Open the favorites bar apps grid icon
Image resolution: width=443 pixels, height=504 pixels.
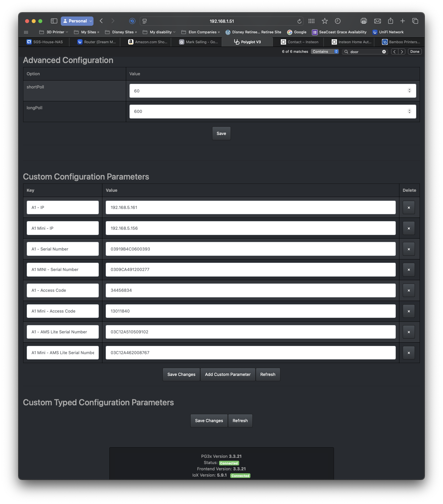pos(26,32)
